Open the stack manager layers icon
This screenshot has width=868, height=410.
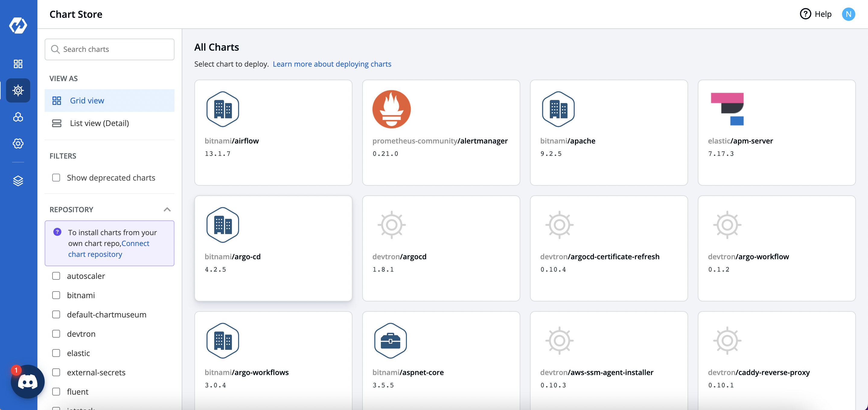point(18,181)
